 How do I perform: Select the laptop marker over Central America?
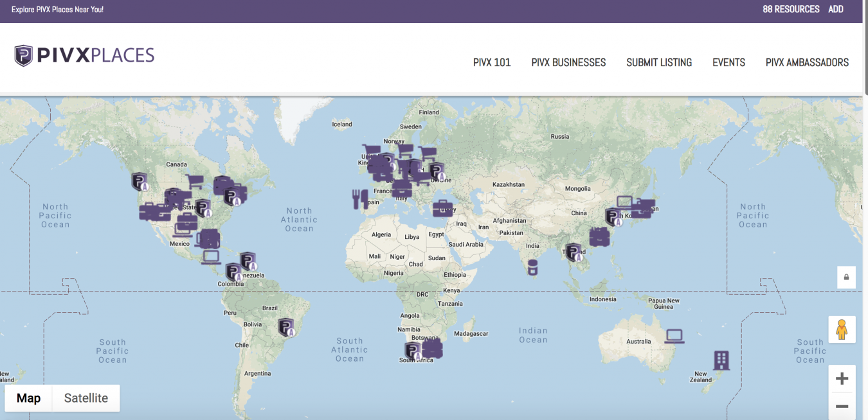point(211,258)
